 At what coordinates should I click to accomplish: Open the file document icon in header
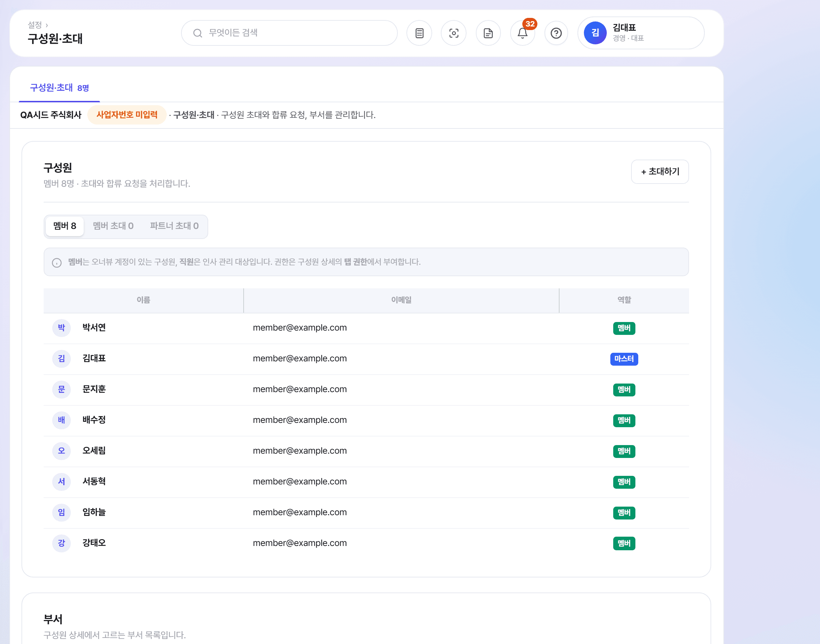[488, 33]
